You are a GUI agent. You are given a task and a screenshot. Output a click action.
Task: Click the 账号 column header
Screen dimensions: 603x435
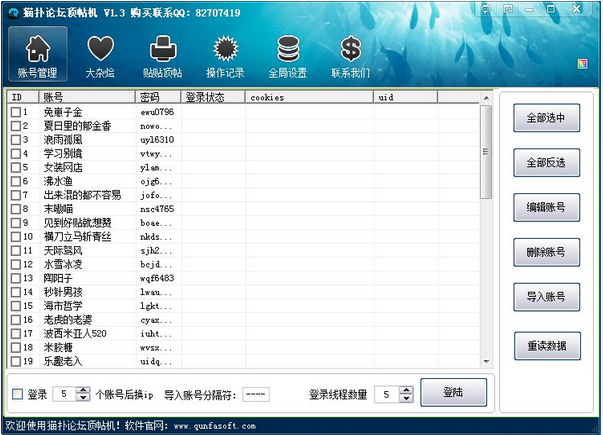tap(86, 98)
